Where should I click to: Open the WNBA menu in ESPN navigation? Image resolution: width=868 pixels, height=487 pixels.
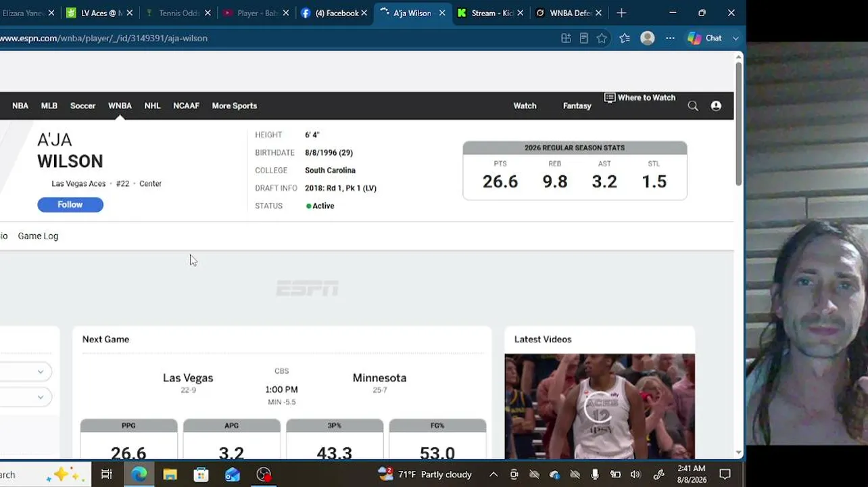pyautogui.click(x=120, y=106)
